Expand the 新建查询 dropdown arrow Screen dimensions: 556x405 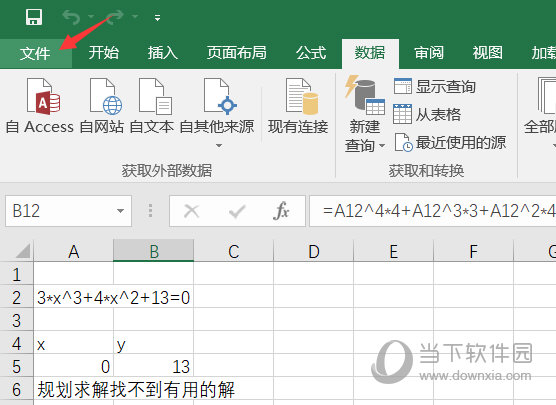(382, 146)
